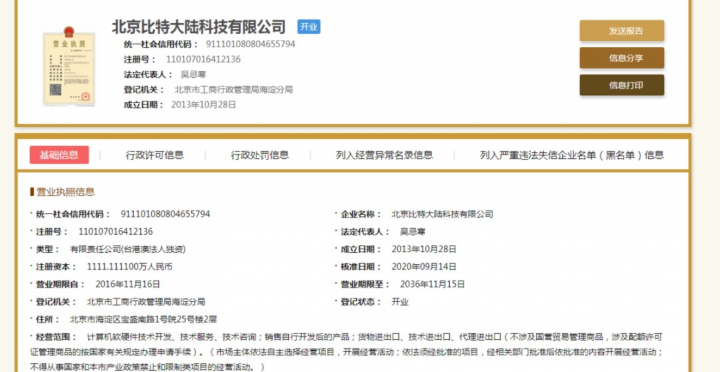Open the business license thumbnail image

pyautogui.click(x=69, y=66)
